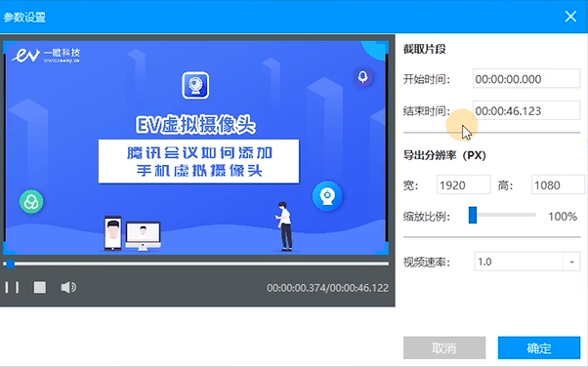Click the 100% scale value text
This screenshot has height=367, width=588.
563,217
